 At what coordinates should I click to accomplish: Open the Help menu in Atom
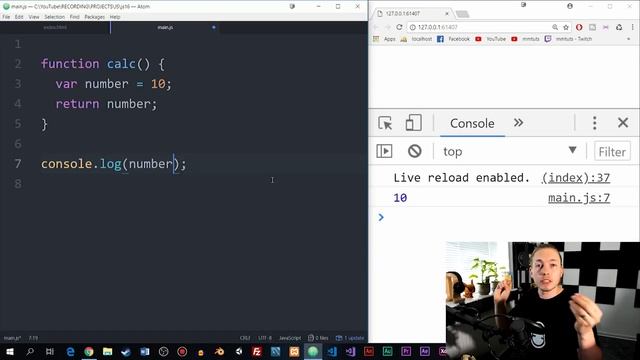115,17
